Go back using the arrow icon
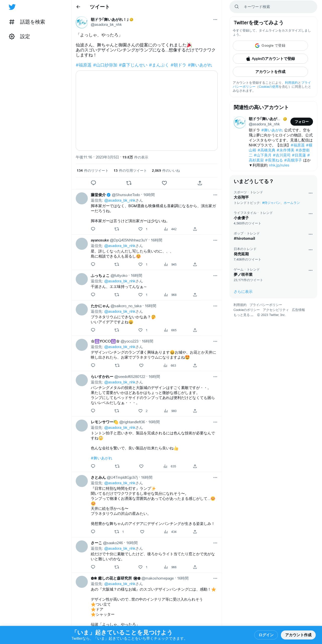 click(x=78, y=7)
